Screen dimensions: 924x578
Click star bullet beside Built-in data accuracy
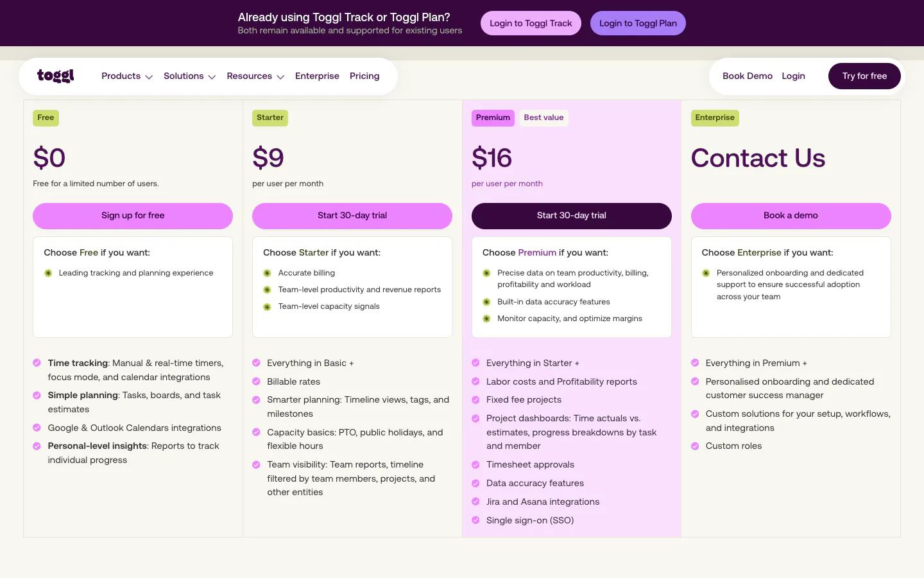(x=486, y=302)
